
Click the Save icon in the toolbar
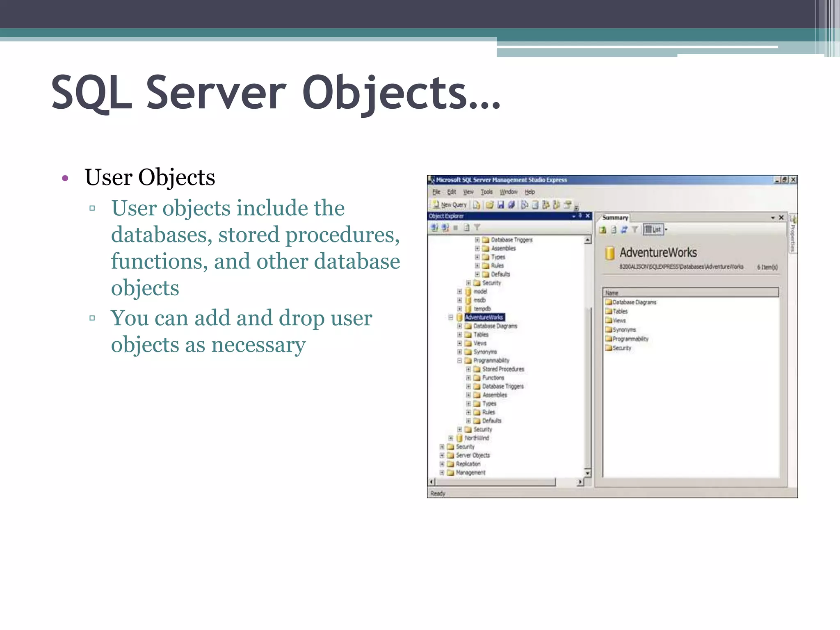click(x=500, y=205)
